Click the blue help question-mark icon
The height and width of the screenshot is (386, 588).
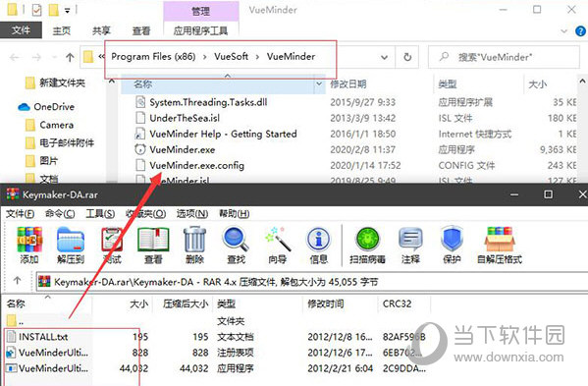coord(580,30)
